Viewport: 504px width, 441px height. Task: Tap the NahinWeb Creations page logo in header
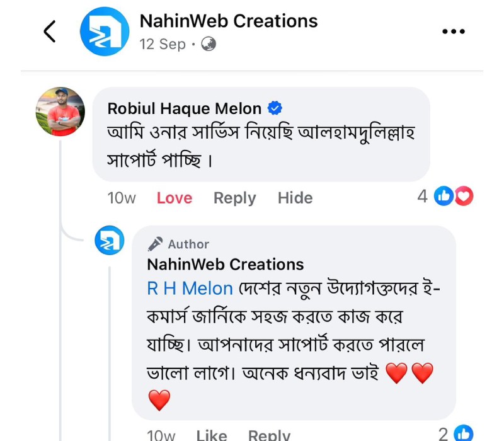click(105, 31)
